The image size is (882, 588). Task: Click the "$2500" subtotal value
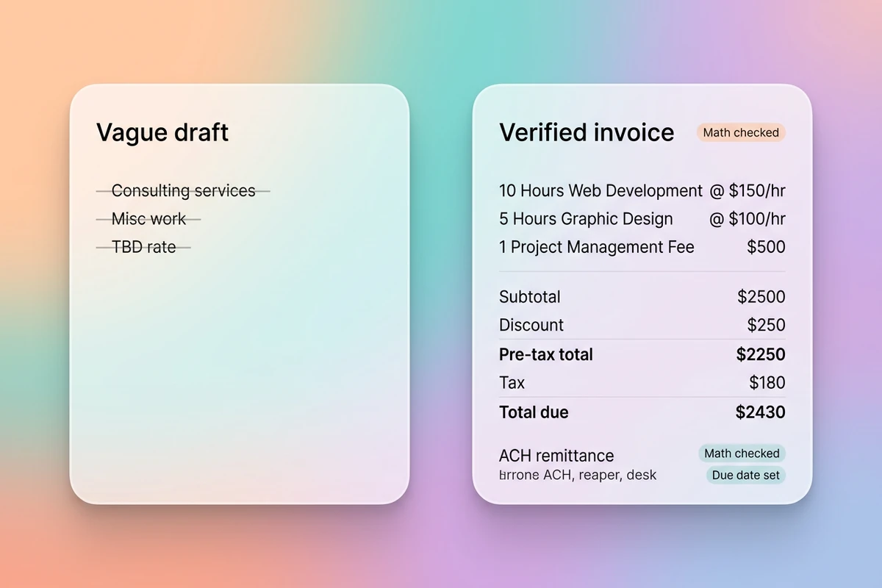pos(761,297)
